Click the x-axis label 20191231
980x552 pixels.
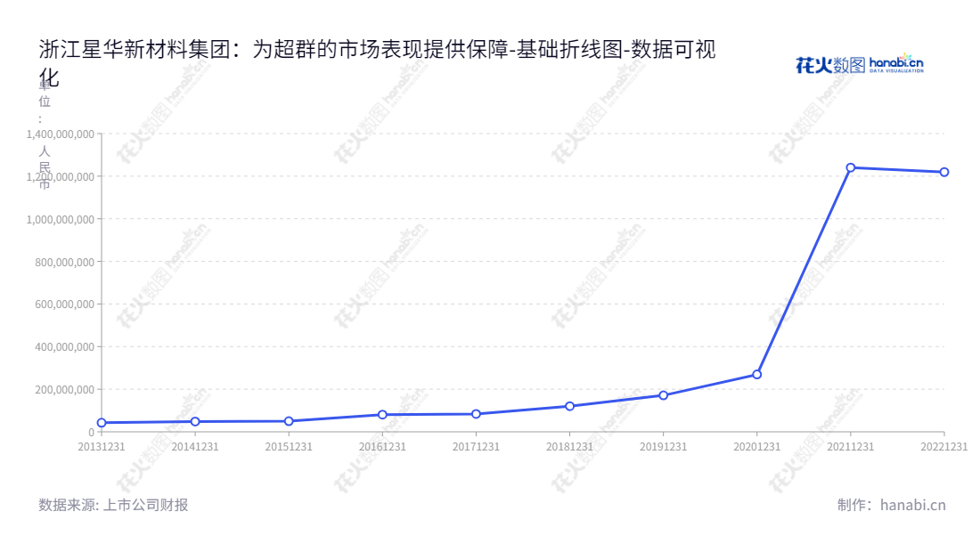663,446
